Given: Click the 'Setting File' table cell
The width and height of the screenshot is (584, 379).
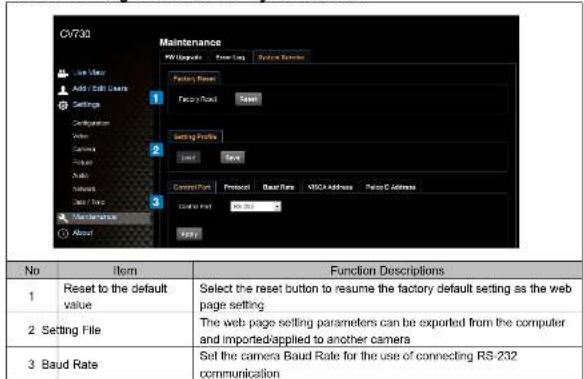Looking at the screenshot, I should 71,330.
